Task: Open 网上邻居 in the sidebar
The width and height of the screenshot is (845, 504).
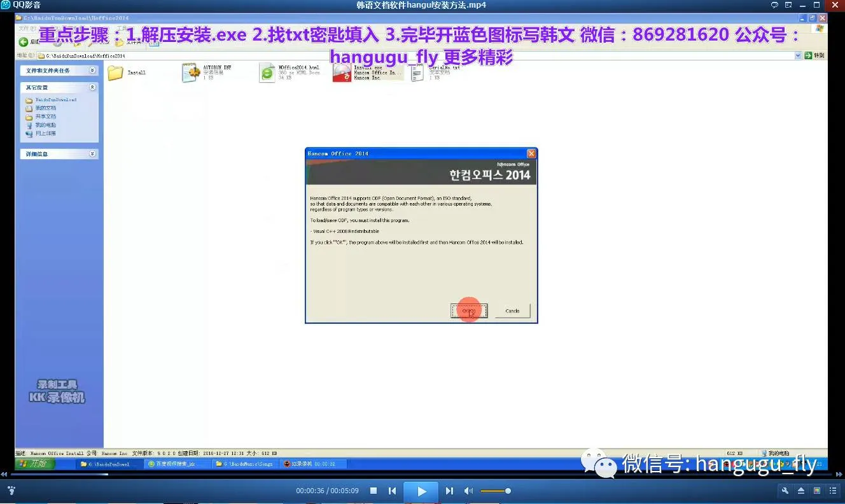Action: [45, 134]
